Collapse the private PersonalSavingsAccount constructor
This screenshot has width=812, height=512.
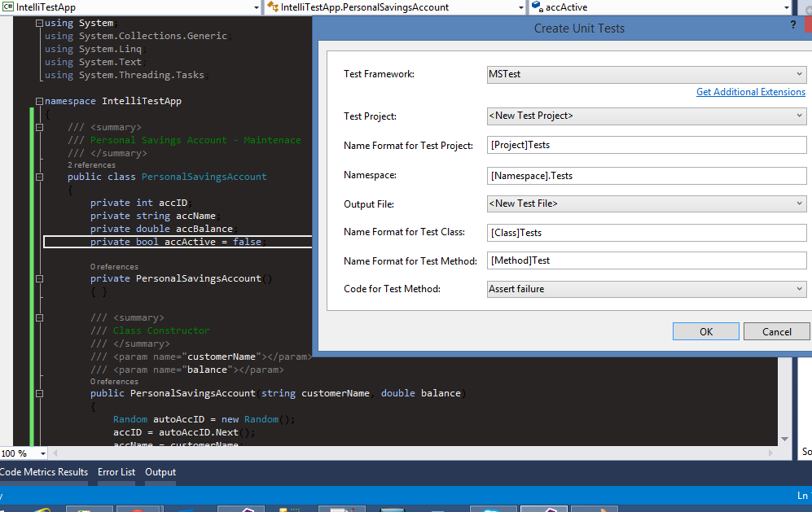point(39,278)
